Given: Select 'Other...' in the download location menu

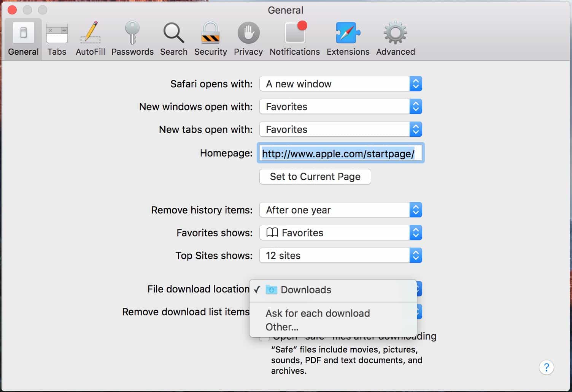Looking at the screenshot, I should tap(282, 327).
